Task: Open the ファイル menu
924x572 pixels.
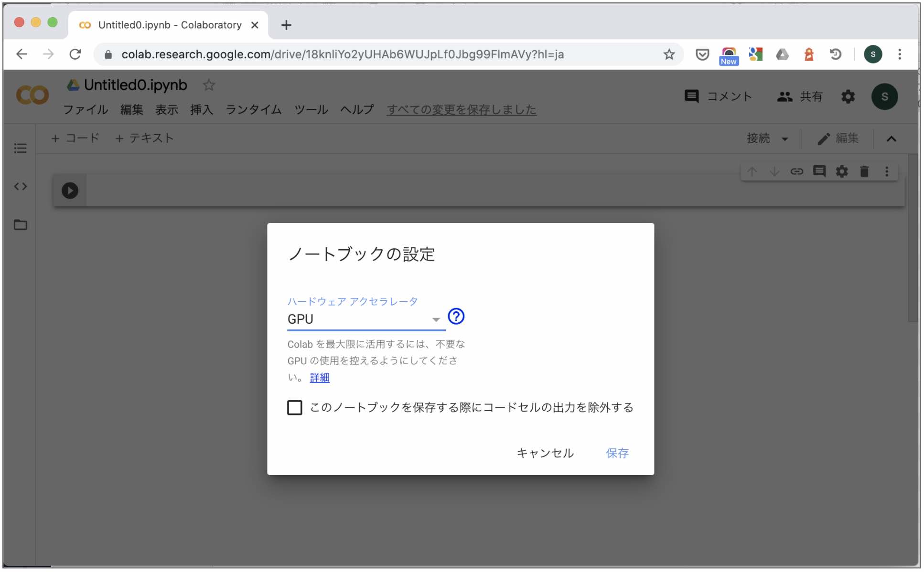Action: pos(86,110)
